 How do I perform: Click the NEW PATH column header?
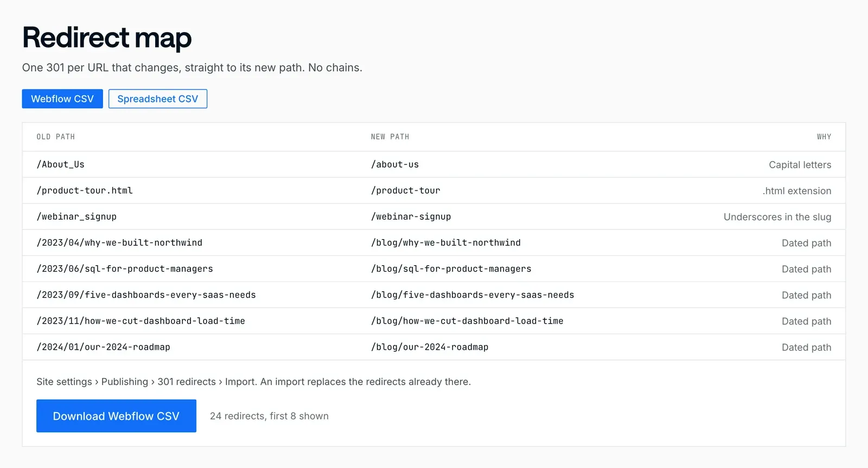pyautogui.click(x=390, y=137)
